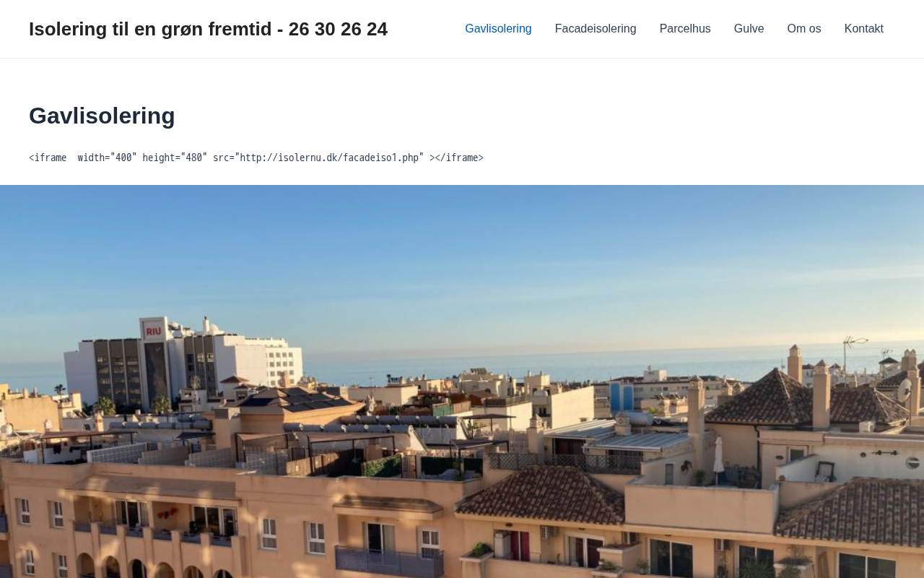This screenshot has height=578, width=924.
Task: Open the Kontakt page link
Action: coord(864,29)
